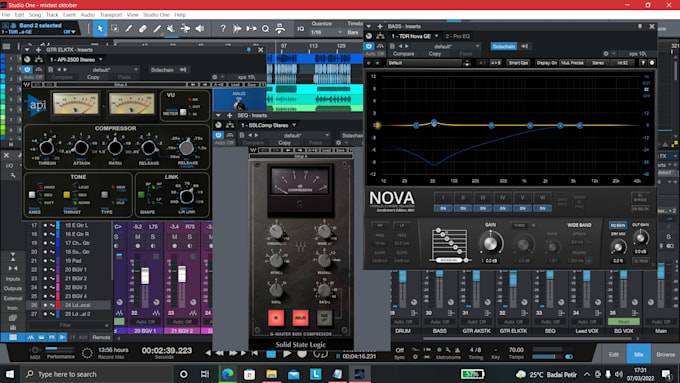Toggle Nova band I ON switch
Viewport: 680px width, 383px height.
point(443,209)
